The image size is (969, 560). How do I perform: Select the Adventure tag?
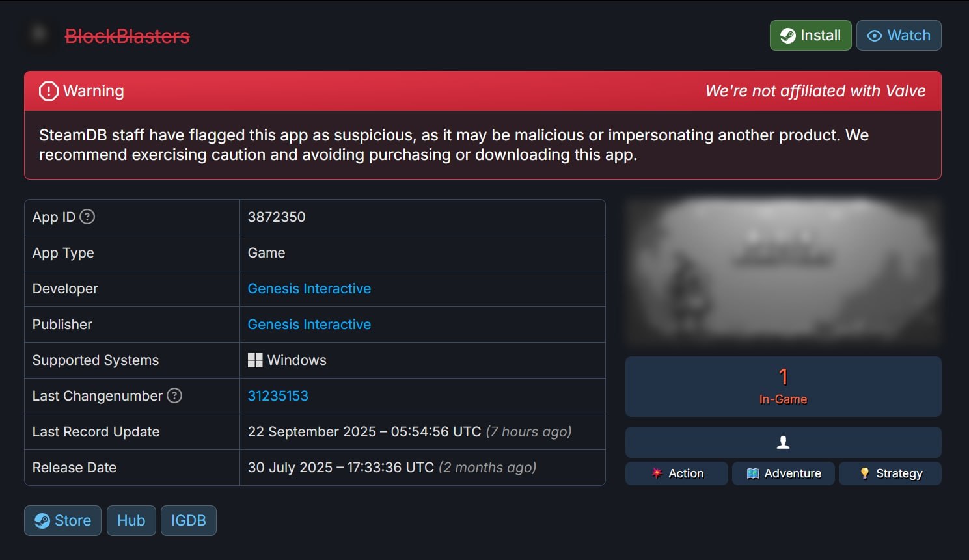[x=783, y=473]
